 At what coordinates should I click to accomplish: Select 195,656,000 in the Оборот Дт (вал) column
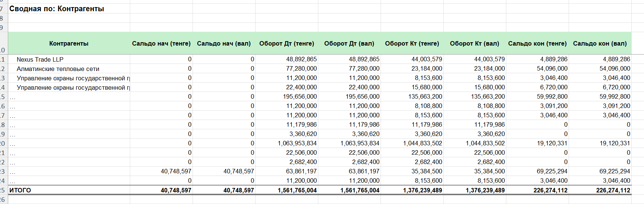point(362,96)
